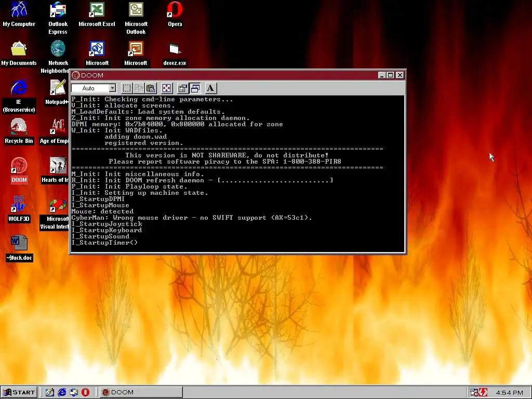The height and width of the screenshot is (399, 532).
Task: Click the Font 'A' toolbar icon
Action: (210, 88)
